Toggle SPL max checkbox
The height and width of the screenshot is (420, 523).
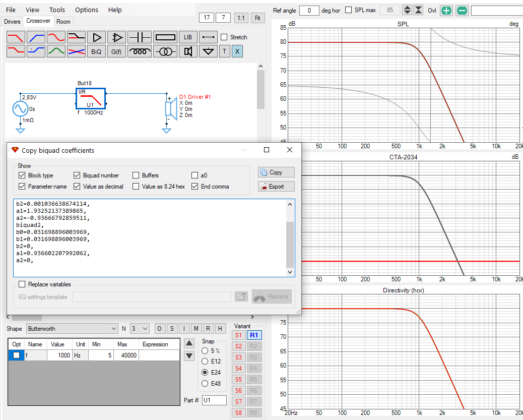(348, 10)
